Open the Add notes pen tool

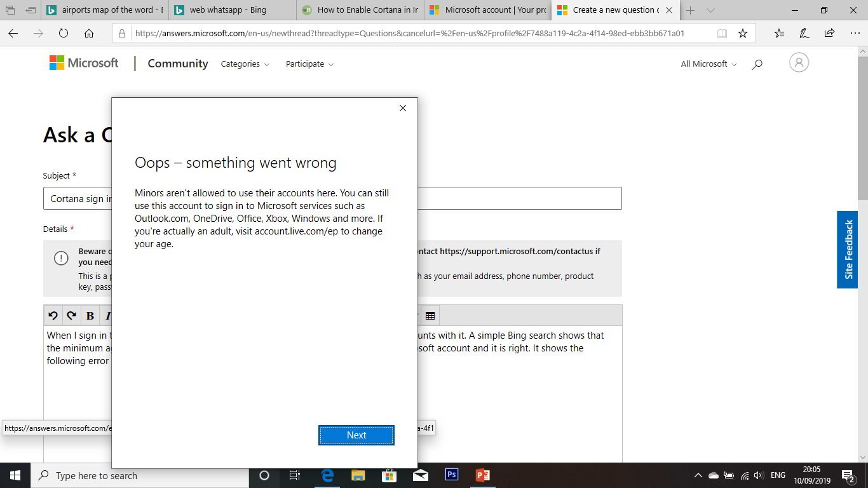coord(804,34)
